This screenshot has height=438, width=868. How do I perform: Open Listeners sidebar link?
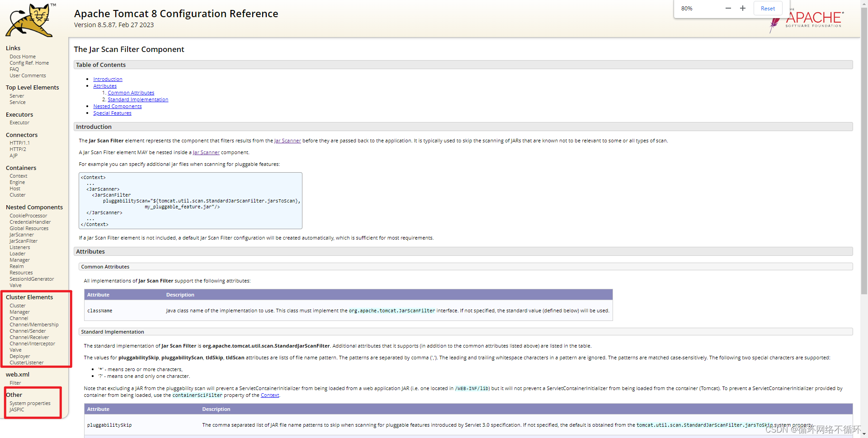tap(20, 247)
